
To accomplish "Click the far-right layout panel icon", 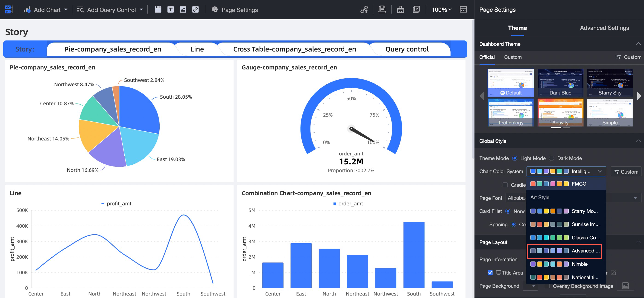I will pos(463,10).
